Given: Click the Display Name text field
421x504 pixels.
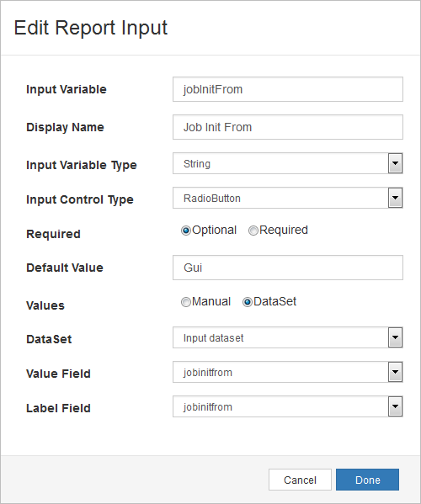Looking at the screenshot, I should (x=287, y=127).
